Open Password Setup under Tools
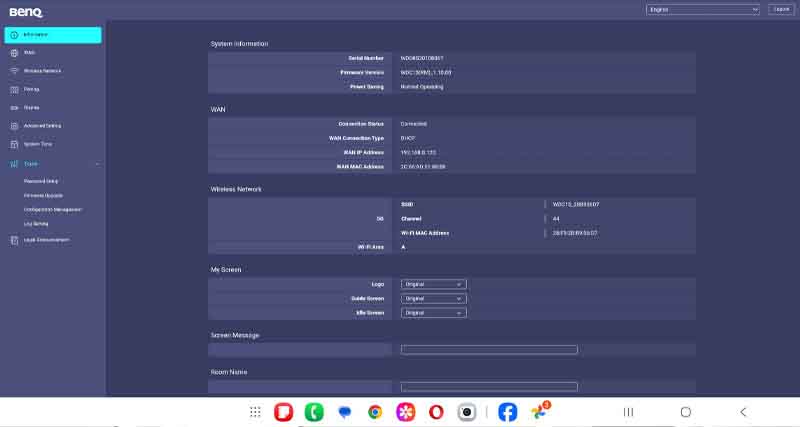 tap(41, 181)
